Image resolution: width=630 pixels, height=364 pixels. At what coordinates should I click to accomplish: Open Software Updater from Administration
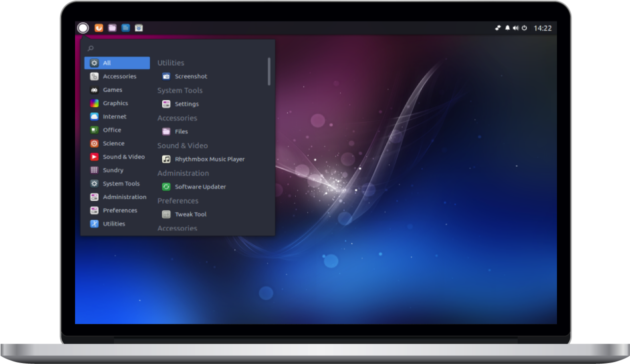pos(200,186)
